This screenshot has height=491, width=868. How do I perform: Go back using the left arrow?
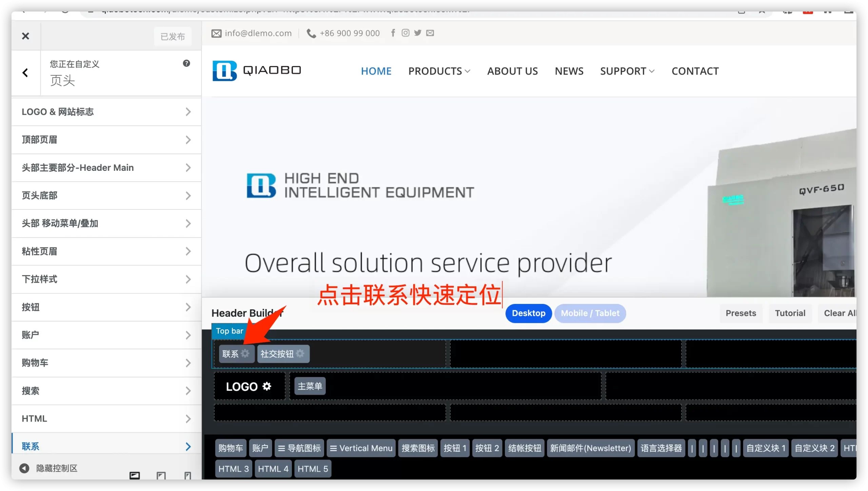[25, 73]
